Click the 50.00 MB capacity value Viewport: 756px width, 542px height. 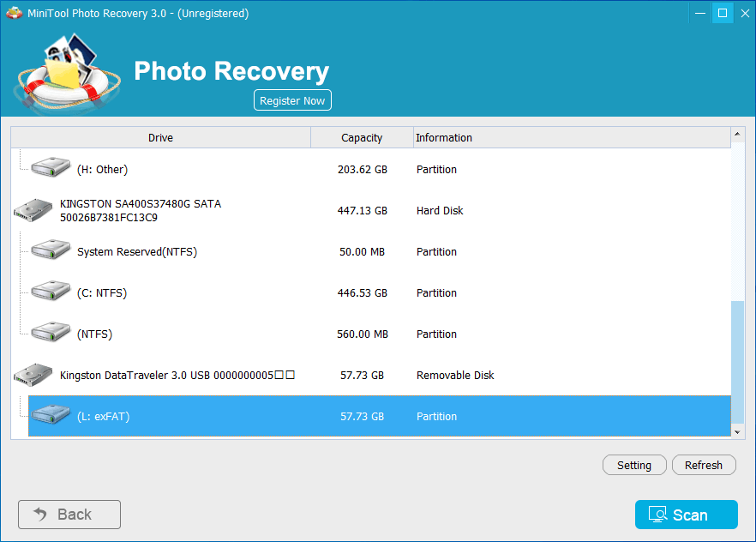point(362,252)
